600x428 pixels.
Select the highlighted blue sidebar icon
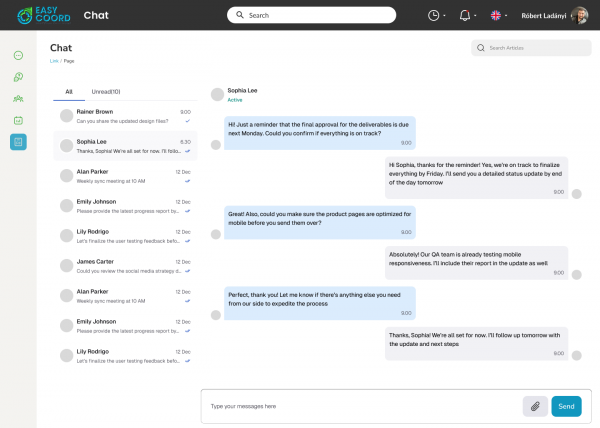(18, 142)
